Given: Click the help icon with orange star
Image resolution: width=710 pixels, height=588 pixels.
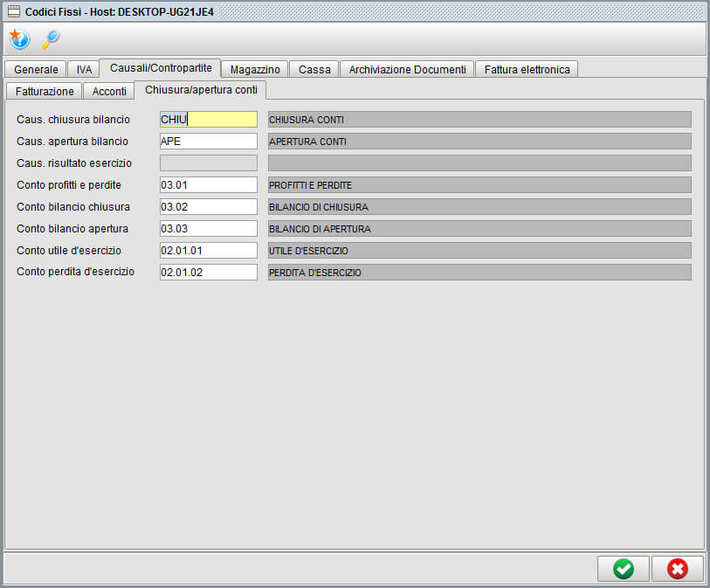Looking at the screenshot, I should tap(19, 39).
